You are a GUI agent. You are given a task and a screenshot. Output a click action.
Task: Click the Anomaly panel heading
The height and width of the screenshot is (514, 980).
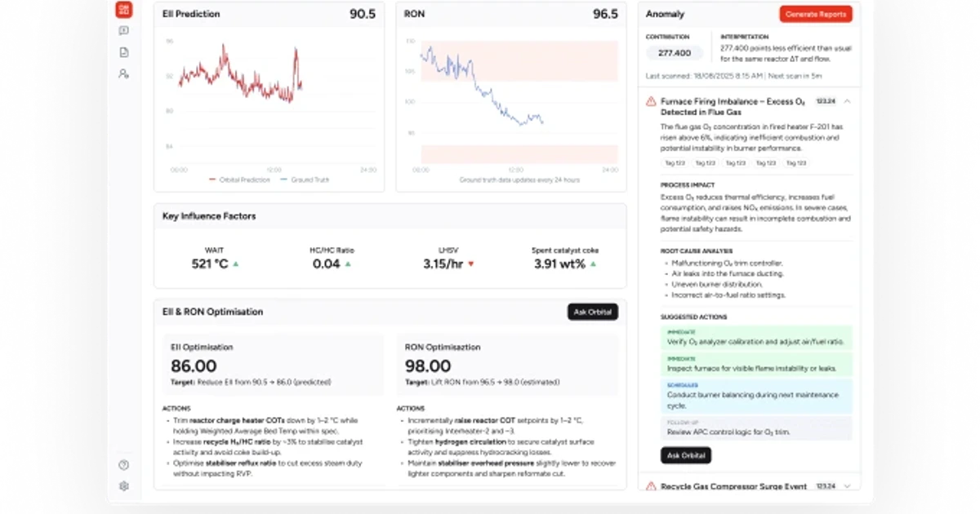point(665,14)
